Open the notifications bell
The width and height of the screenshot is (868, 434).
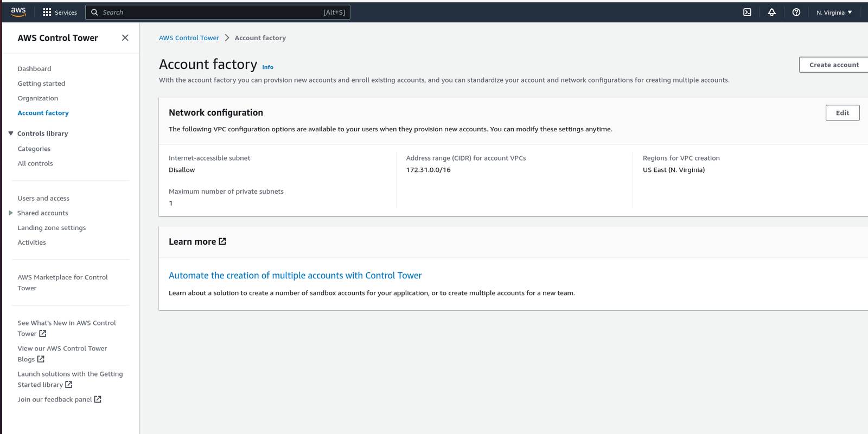(x=771, y=12)
